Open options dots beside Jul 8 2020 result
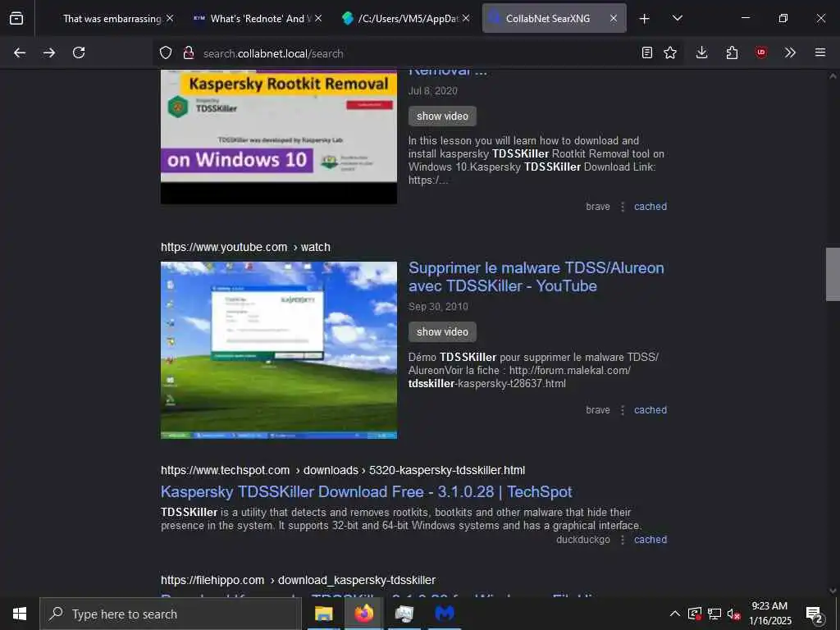Screen dimensions: 840x630 click(623, 207)
